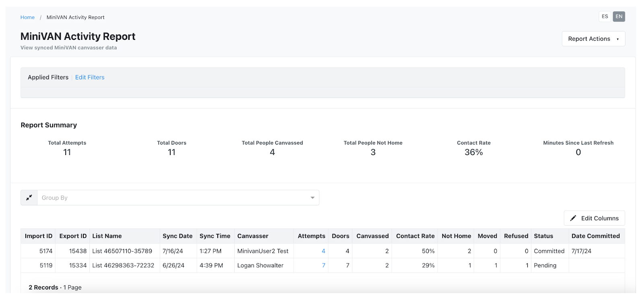This screenshot has width=644, height=300.
Task: Sort by Moved column header
Action: pyautogui.click(x=487, y=236)
